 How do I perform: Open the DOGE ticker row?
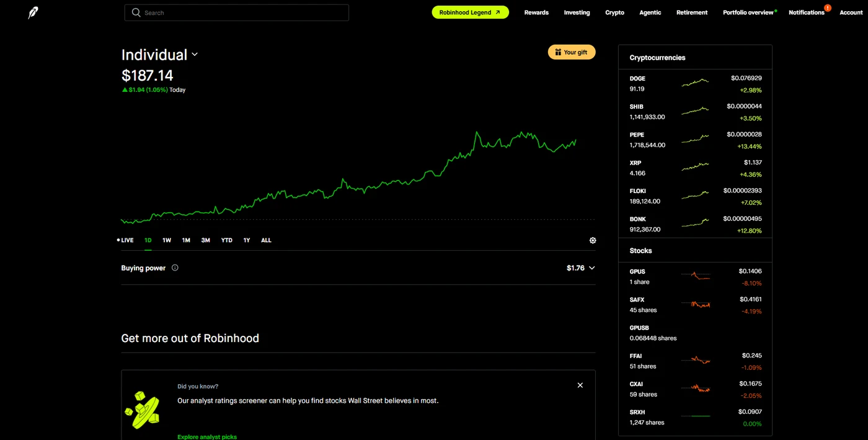click(x=695, y=84)
